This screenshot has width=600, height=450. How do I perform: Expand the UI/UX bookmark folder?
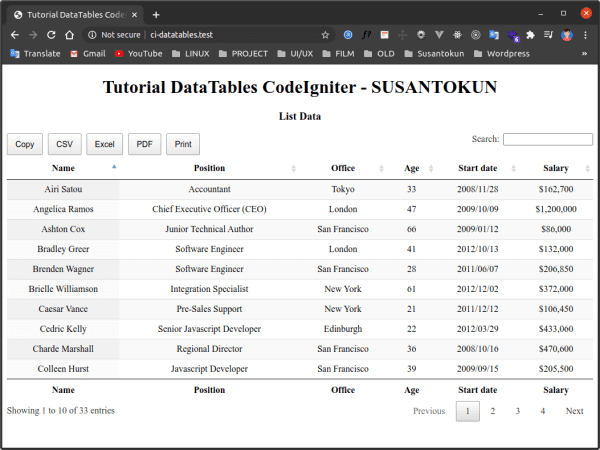(295, 54)
